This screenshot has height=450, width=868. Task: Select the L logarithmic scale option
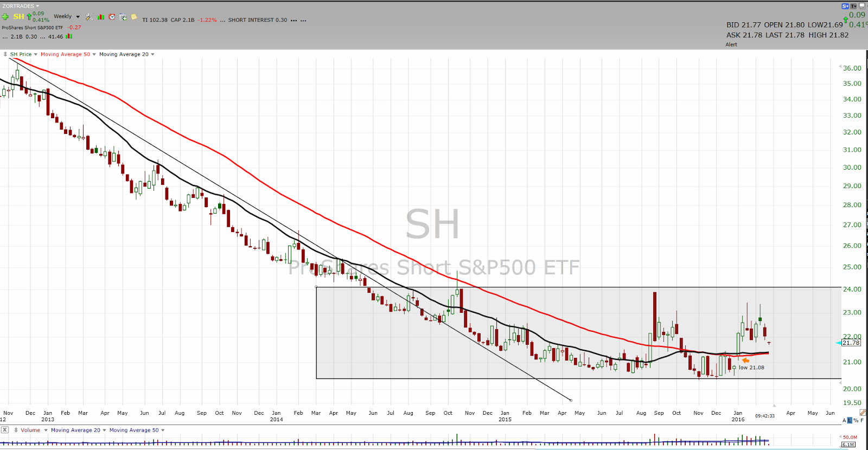[850, 420]
